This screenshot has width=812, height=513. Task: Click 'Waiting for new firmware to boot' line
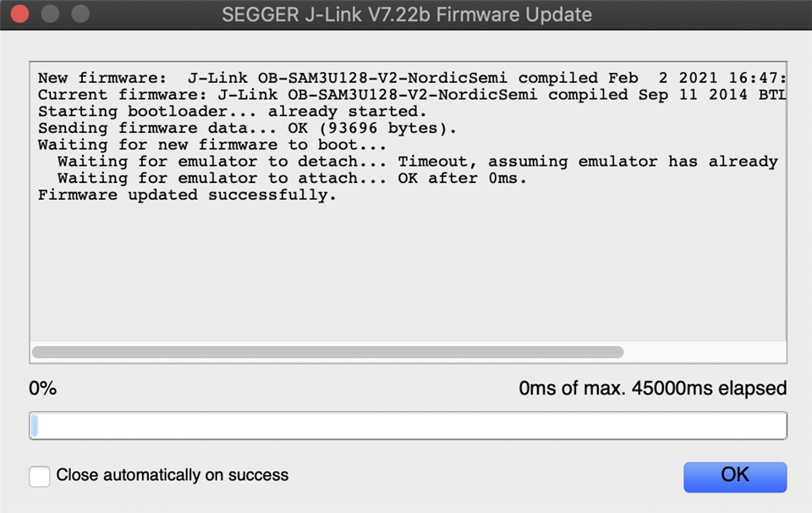click(x=211, y=145)
